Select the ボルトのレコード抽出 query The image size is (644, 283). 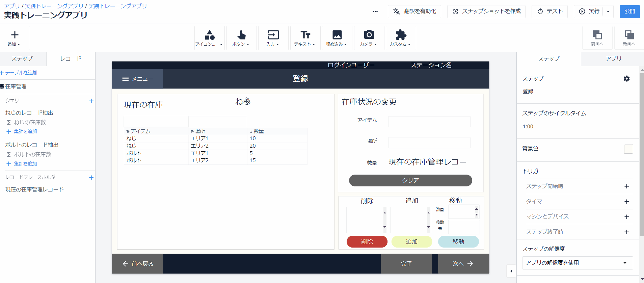tap(32, 145)
